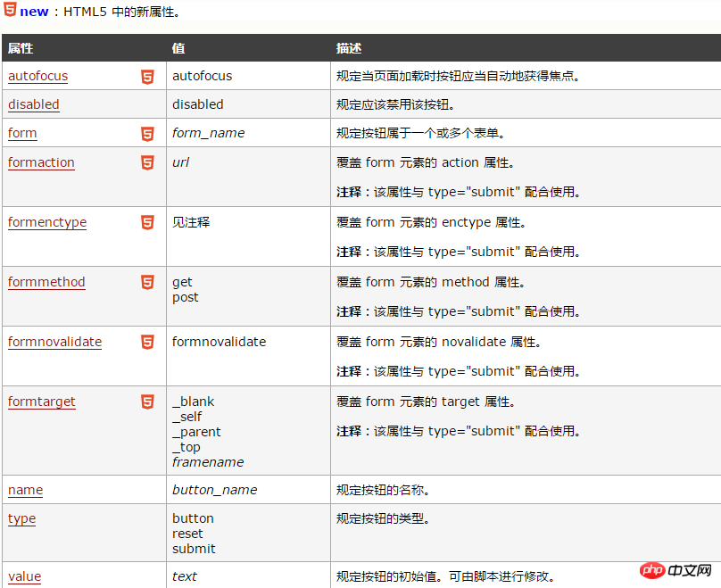Viewport: 721px width, 588px height.
Task: Click the 属性 column header
Action: click(21, 48)
